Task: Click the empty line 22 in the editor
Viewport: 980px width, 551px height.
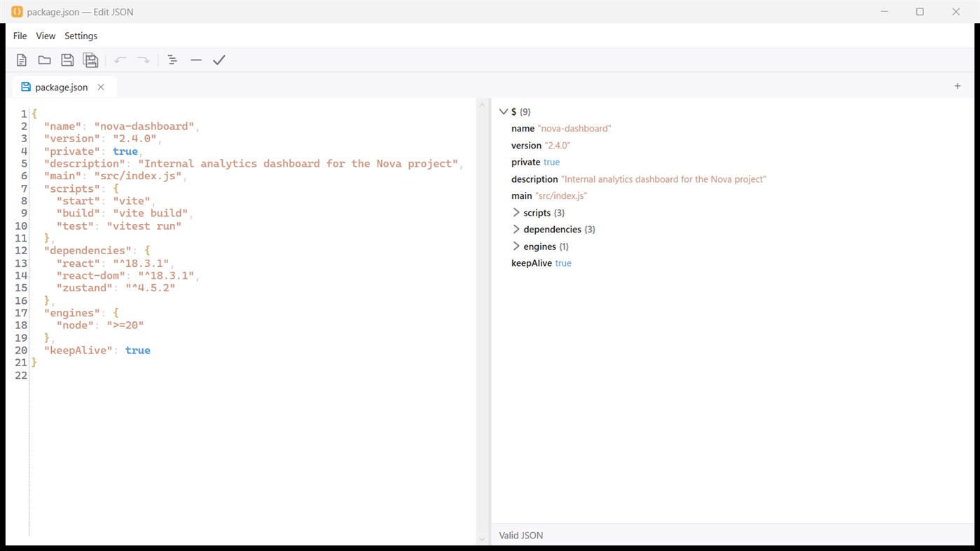Action: pyautogui.click(x=252, y=375)
